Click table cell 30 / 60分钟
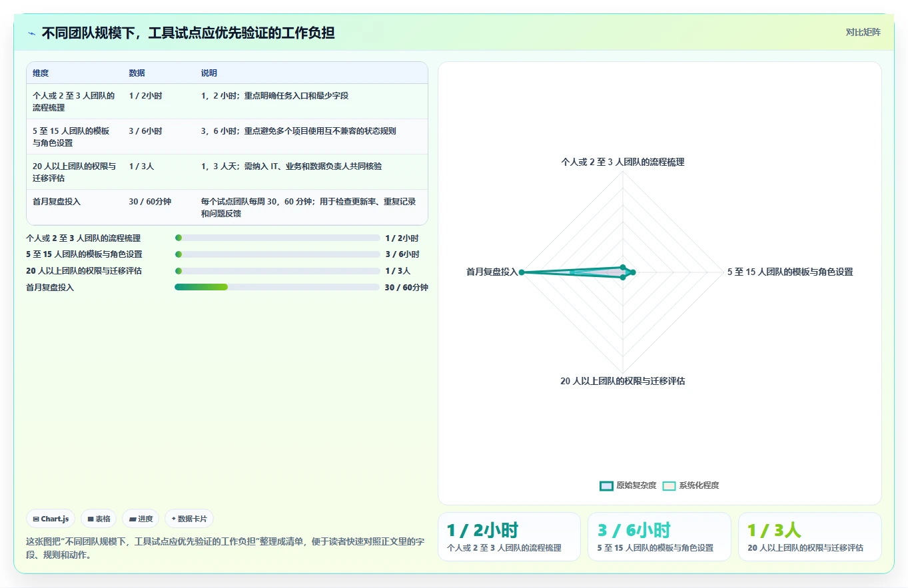Viewport: 908px width, 588px height. (150, 201)
